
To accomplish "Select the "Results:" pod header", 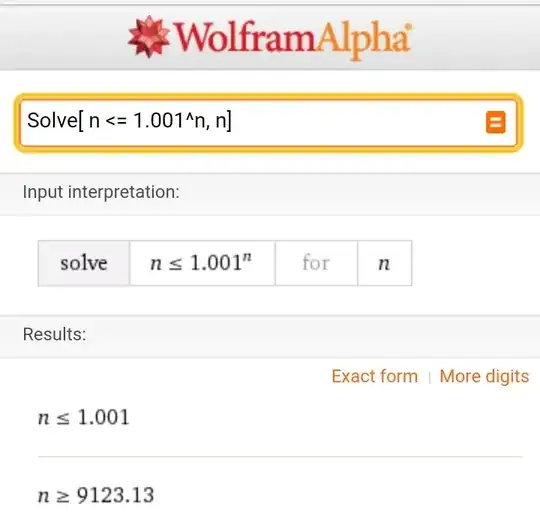I will coord(54,334).
